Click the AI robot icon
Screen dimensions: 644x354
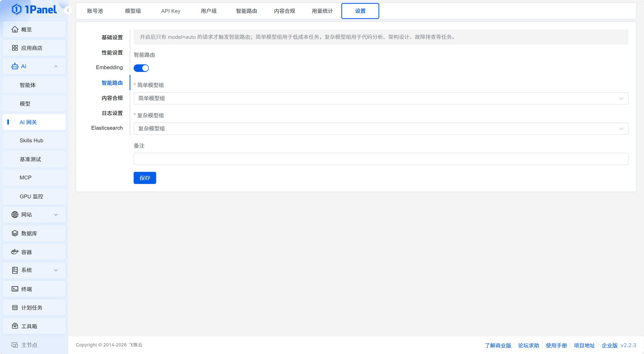[15, 66]
